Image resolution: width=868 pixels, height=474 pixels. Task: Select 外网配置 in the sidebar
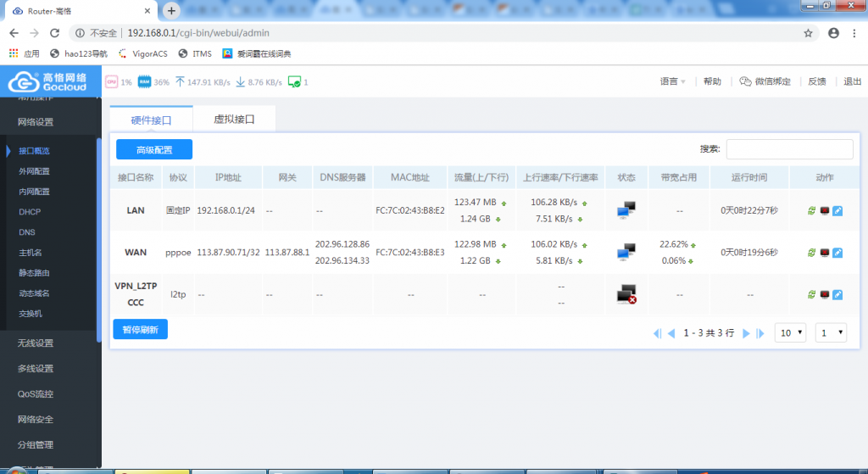(34, 171)
